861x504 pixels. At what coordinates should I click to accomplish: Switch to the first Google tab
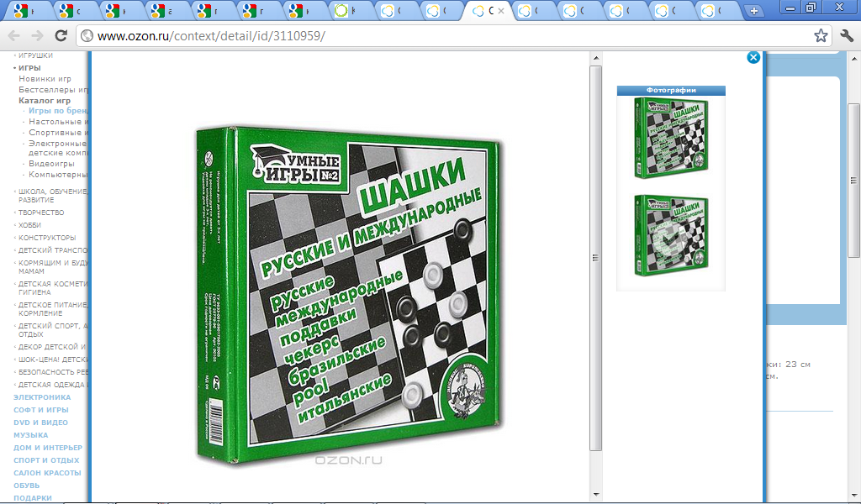click(24, 10)
